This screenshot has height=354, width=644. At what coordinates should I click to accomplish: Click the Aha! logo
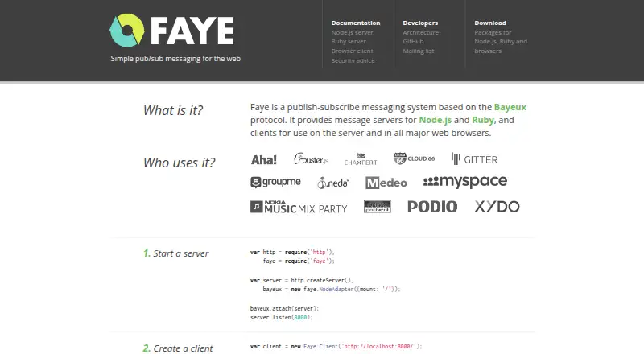point(264,159)
